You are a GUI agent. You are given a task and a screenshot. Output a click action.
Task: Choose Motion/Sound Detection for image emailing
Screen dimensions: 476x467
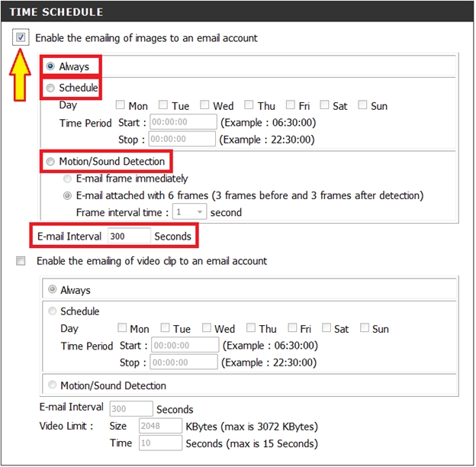51,161
